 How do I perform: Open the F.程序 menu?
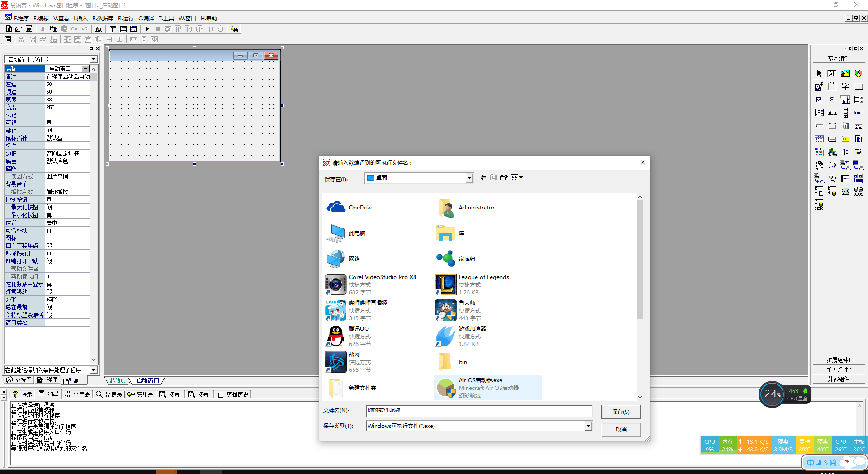coord(21,18)
